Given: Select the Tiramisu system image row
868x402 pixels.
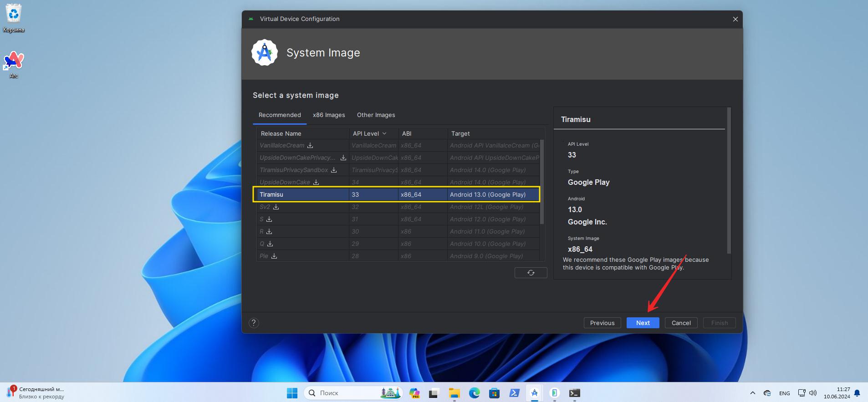Looking at the screenshot, I should point(398,194).
